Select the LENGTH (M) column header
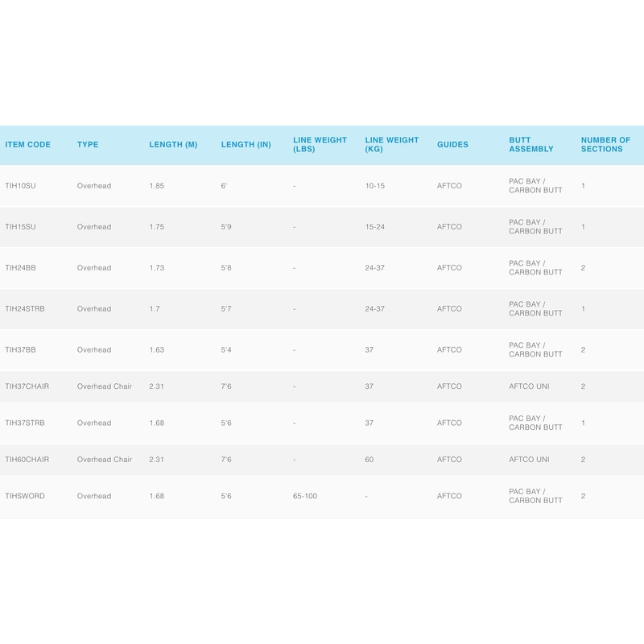 [x=173, y=145]
